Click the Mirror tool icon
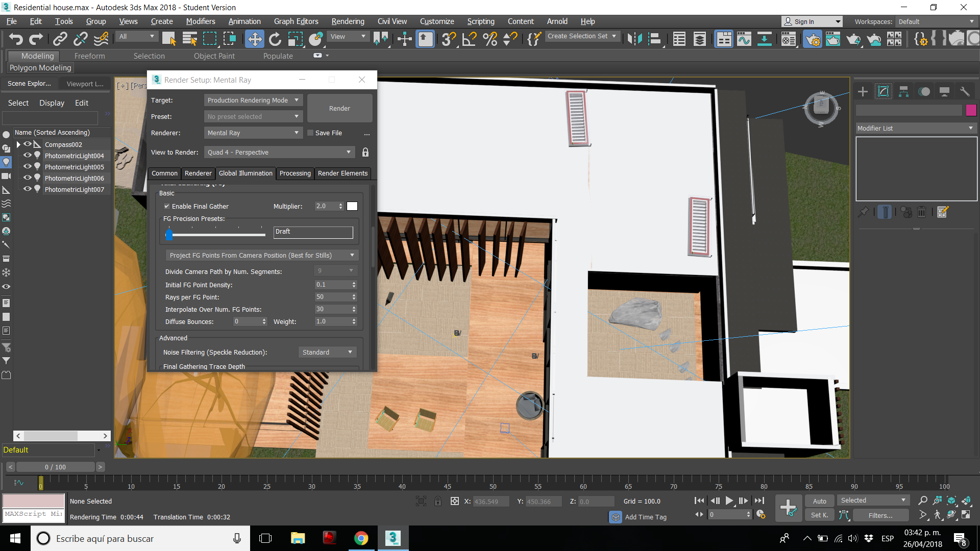980x551 pixels. click(x=634, y=39)
